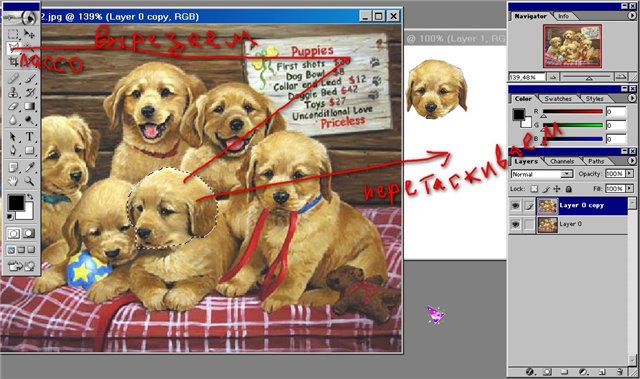The width and height of the screenshot is (640, 379).
Task: Open the blending mode Normal dropdown
Action: pyautogui.click(x=542, y=174)
